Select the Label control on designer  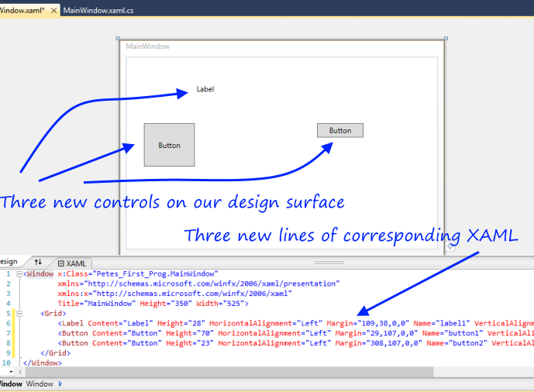[205, 89]
